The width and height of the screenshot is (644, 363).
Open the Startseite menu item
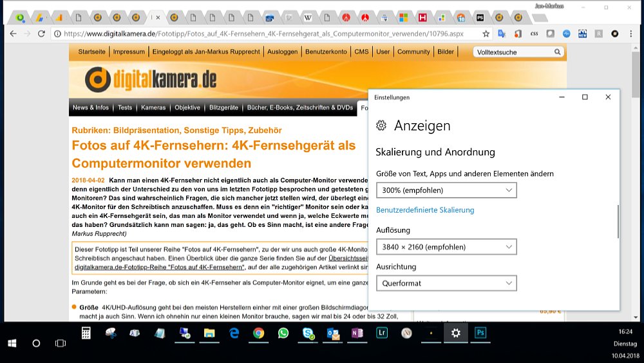pos(92,52)
